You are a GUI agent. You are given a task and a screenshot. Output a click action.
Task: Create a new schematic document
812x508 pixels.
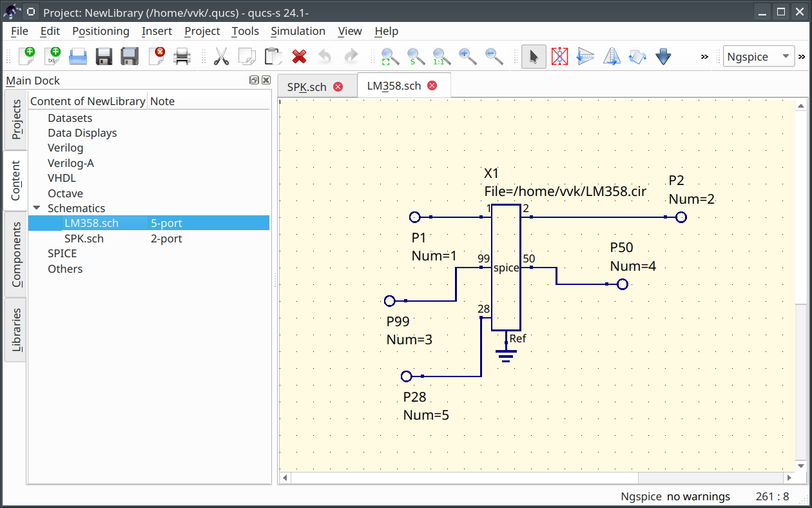coord(26,57)
